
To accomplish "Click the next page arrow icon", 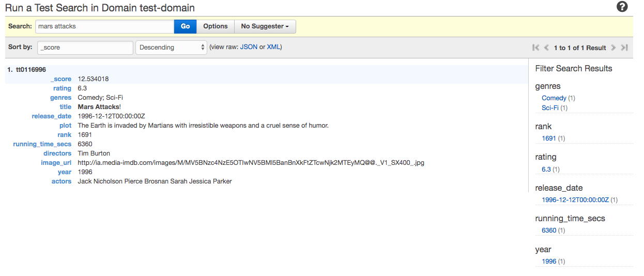I will [x=614, y=48].
